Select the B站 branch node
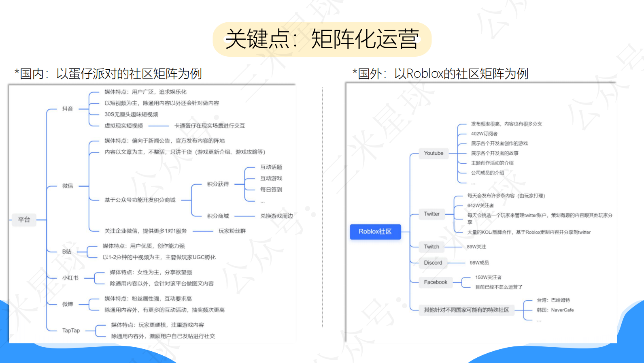644x363 pixels. pos(67,252)
